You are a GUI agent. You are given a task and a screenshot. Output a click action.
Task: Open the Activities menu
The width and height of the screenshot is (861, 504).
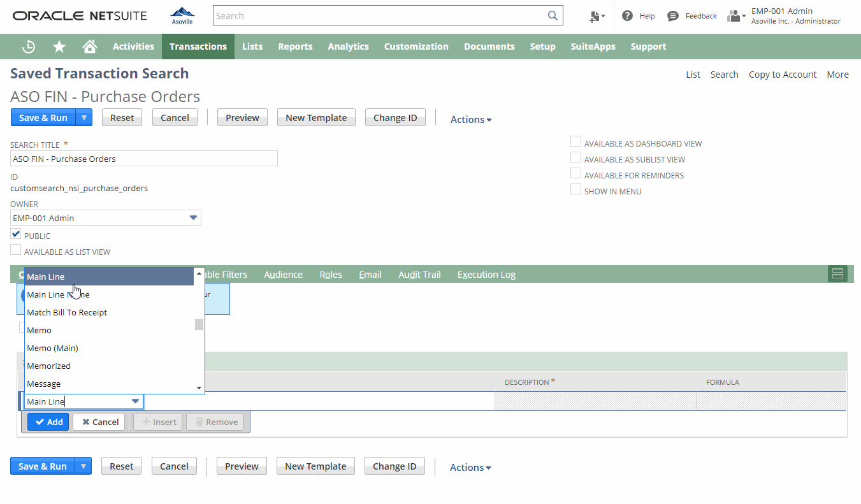[133, 47]
